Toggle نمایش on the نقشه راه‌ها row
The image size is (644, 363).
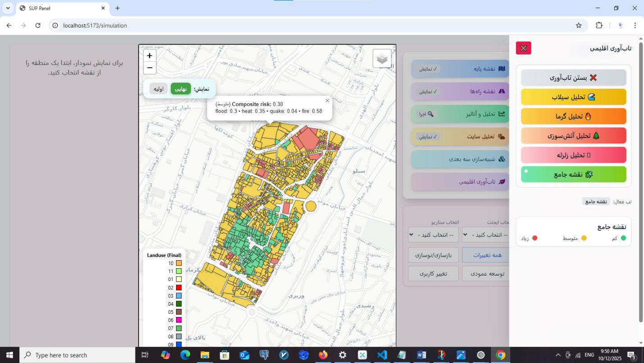[429, 92]
